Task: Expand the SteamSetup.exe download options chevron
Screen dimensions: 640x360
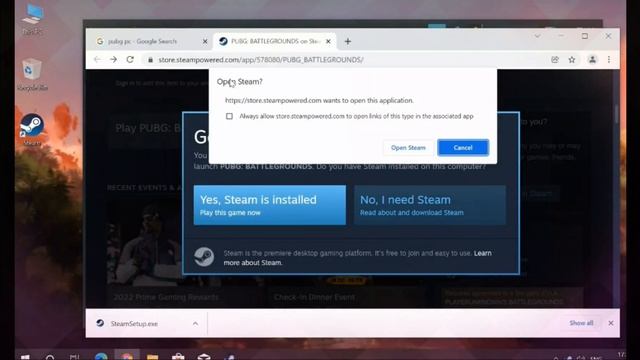Action: pyautogui.click(x=195, y=323)
